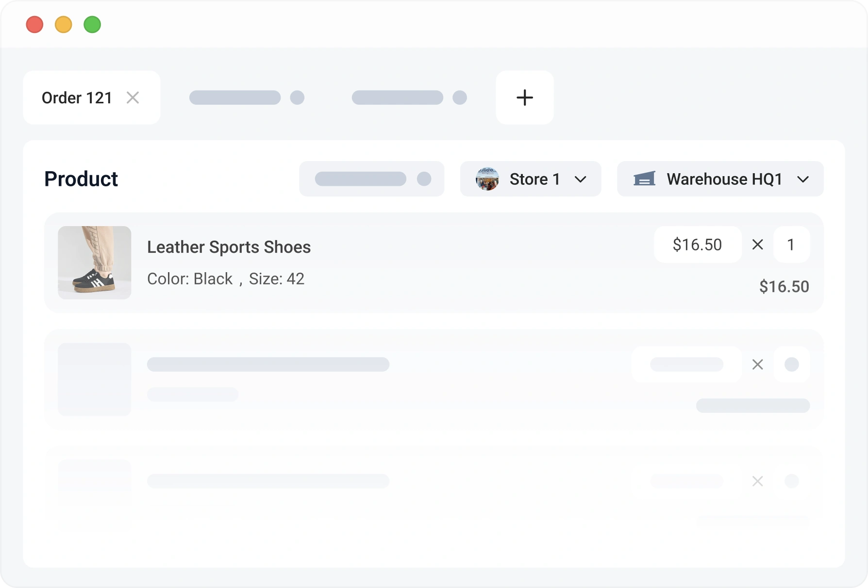Click the Store 1 avatar image
868x588 pixels.
coord(487,179)
